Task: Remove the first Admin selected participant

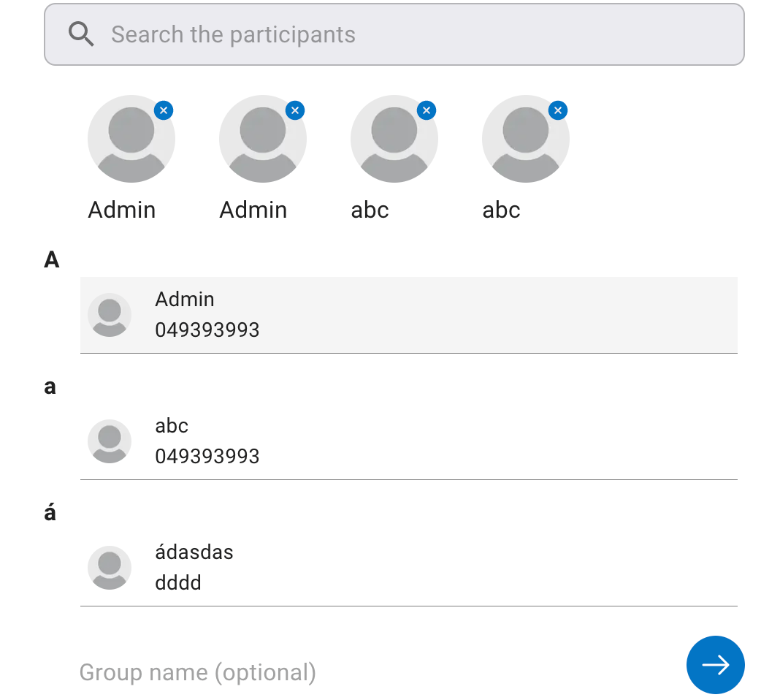Action: pos(164,110)
